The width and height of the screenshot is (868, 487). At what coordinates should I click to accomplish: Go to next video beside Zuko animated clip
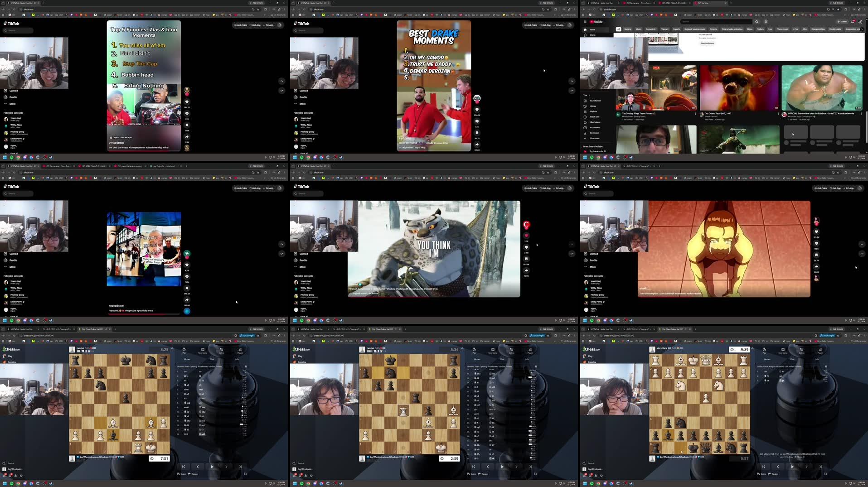click(x=862, y=254)
